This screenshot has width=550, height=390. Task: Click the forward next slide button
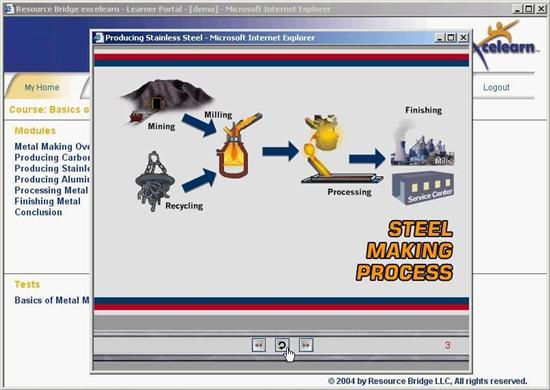pyautogui.click(x=306, y=345)
